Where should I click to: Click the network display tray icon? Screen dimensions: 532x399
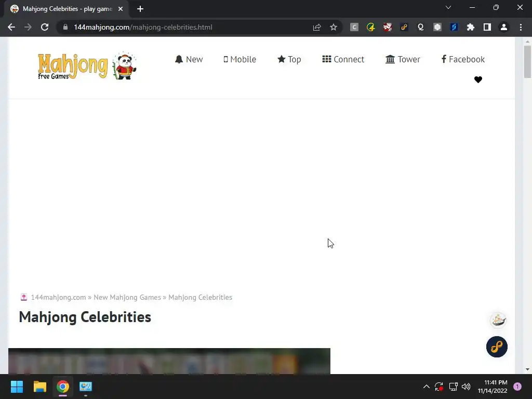[x=453, y=387]
